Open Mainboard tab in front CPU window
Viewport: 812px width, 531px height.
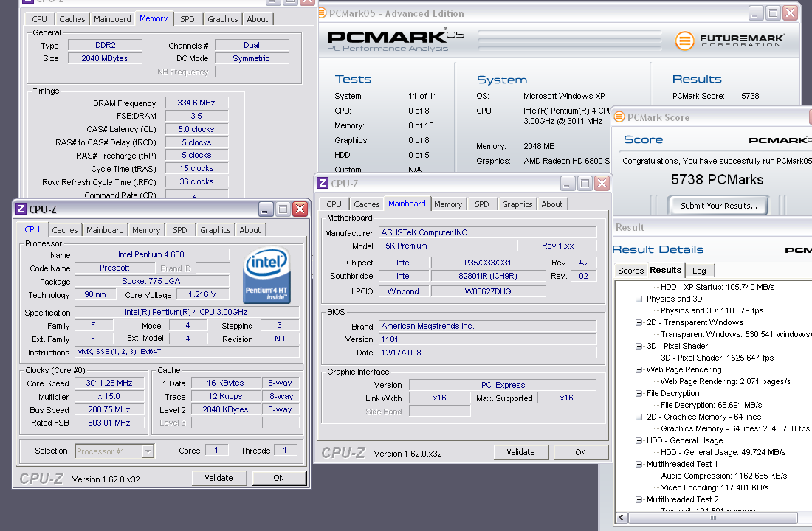[105, 230]
